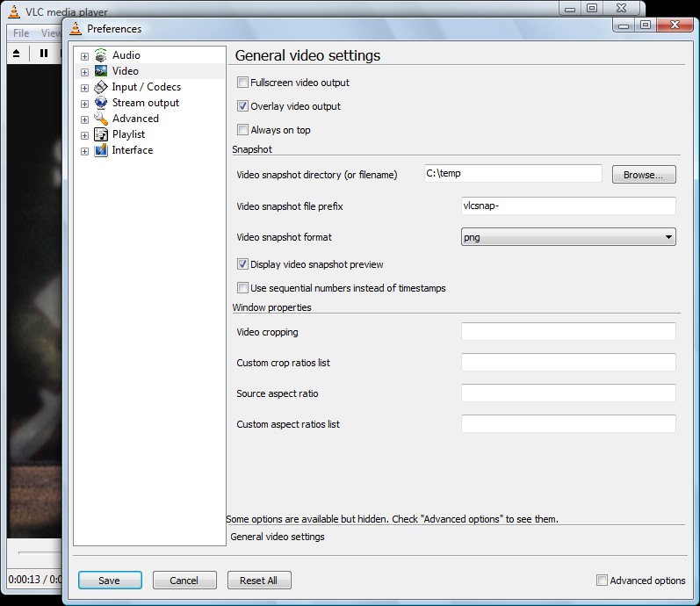Screen dimensions: 700x606
Task: Click the 'Some options are available but hidden' notice
Action: point(392,519)
